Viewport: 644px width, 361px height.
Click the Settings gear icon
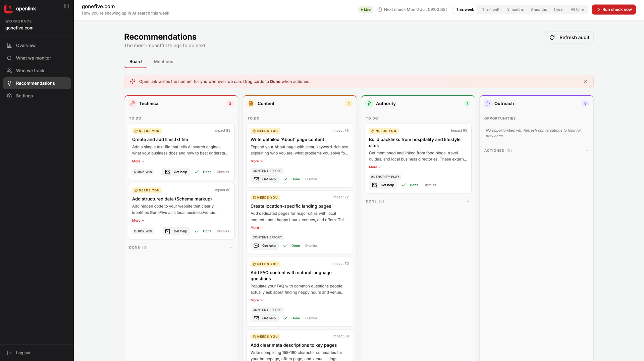point(9,96)
